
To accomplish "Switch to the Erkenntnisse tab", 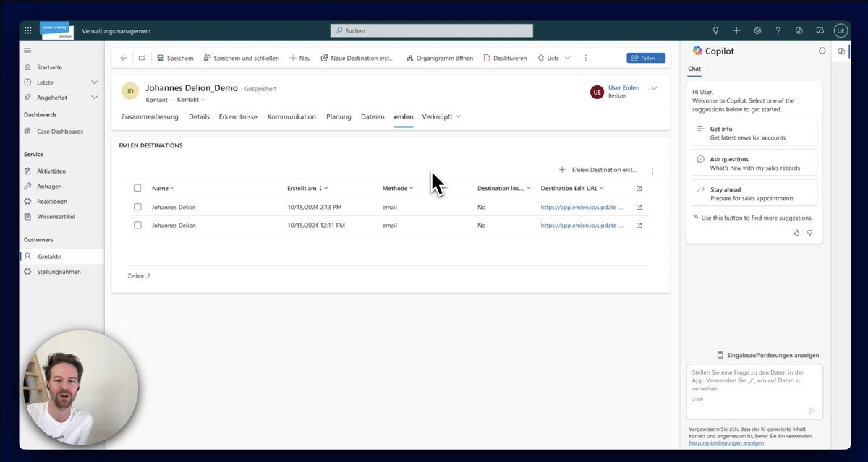I will pyautogui.click(x=238, y=116).
